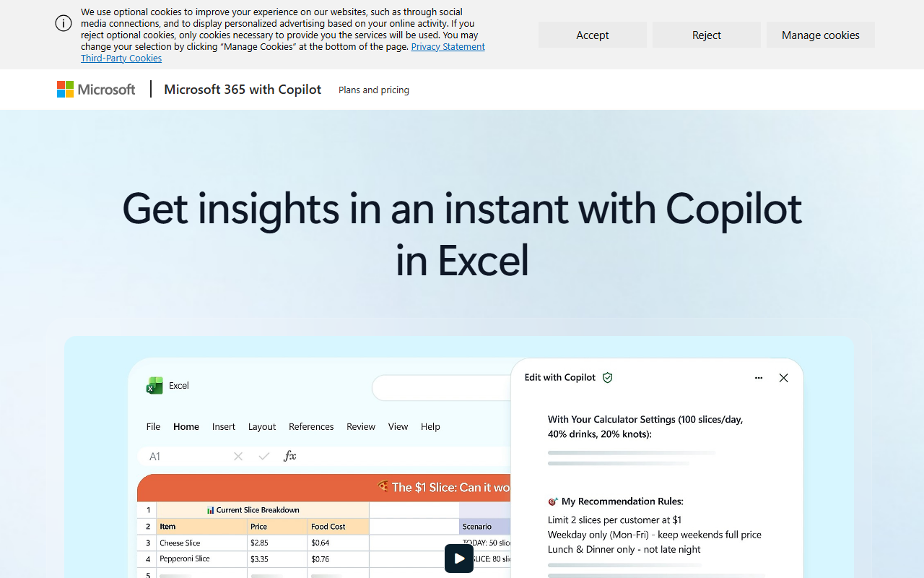This screenshot has height=578, width=924.
Task: Reject optional cookies
Action: coord(707,35)
